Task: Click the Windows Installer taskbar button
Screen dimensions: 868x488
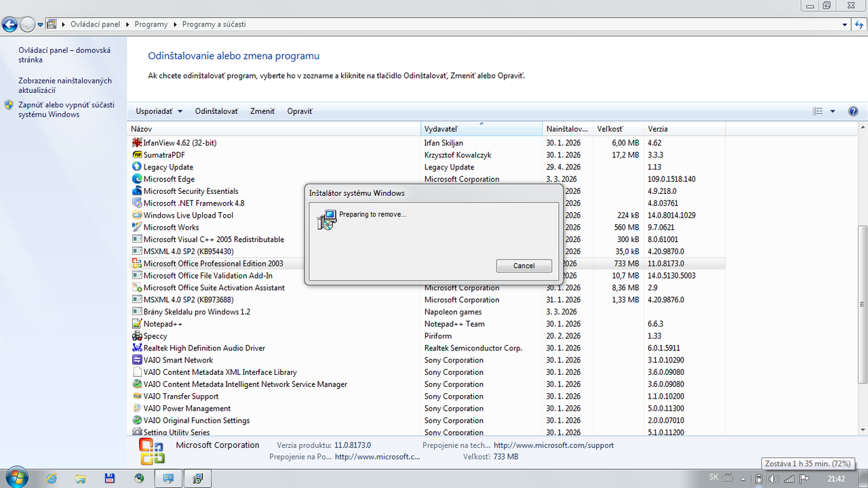Action: click(x=197, y=478)
